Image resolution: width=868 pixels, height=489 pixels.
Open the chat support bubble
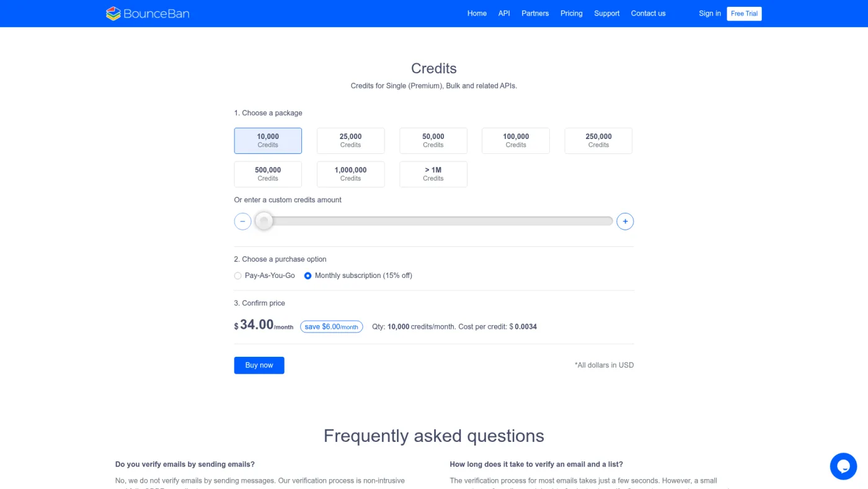[x=843, y=466]
